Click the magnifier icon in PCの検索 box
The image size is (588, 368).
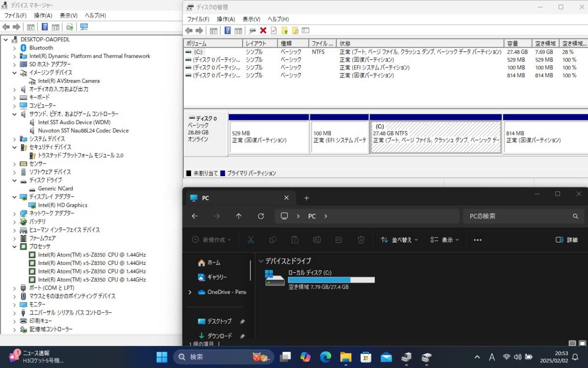pyautogui.click(x=575, y=216)
